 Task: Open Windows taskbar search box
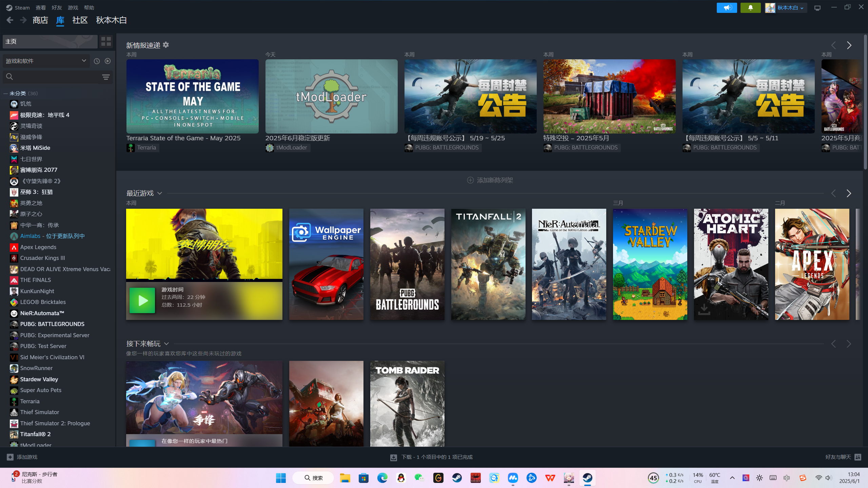click(313, 478)
